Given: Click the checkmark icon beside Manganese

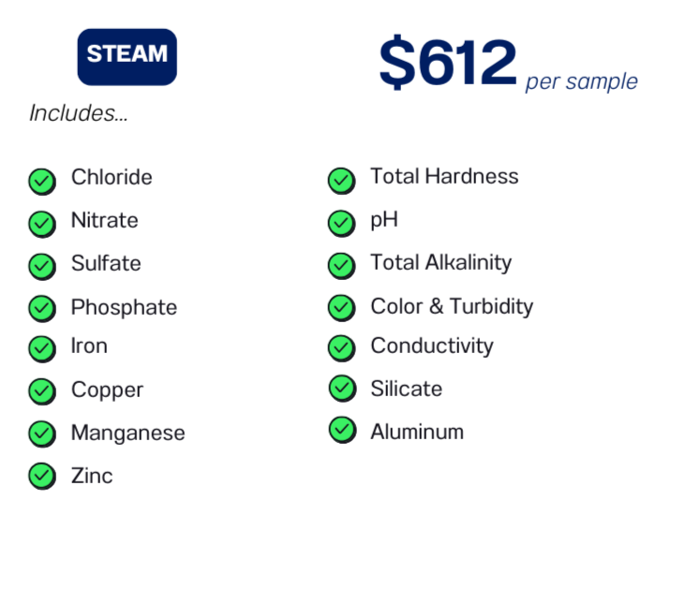Looking at the screenshot, I should click(42, 434).
